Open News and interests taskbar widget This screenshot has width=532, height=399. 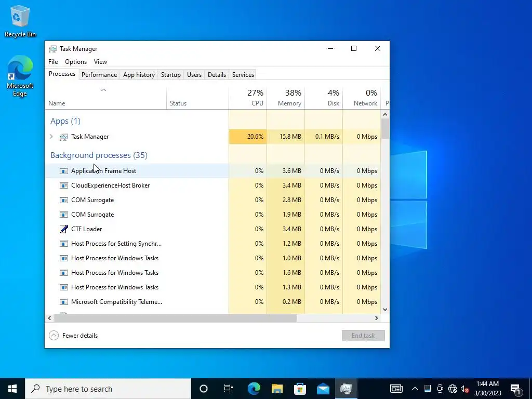point(396,389)
